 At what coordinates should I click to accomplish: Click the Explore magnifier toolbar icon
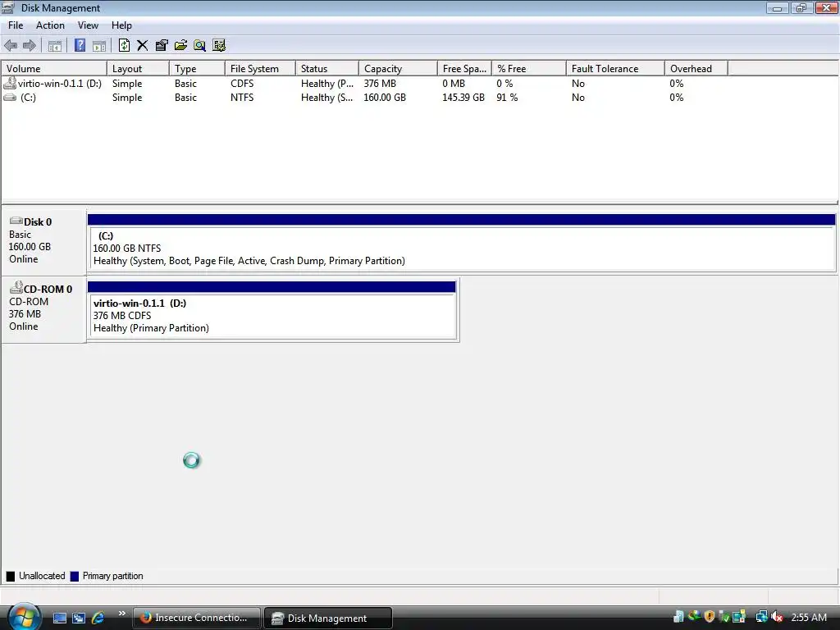point(200,46)
